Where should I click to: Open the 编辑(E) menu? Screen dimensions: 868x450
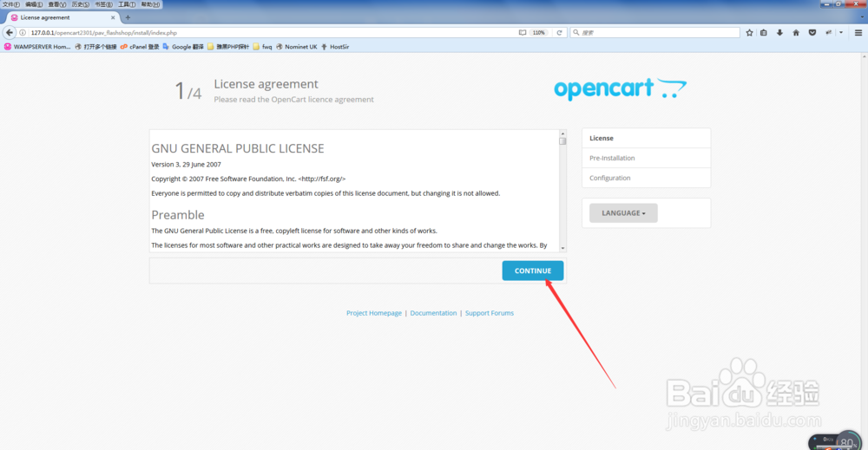point(34,4)
